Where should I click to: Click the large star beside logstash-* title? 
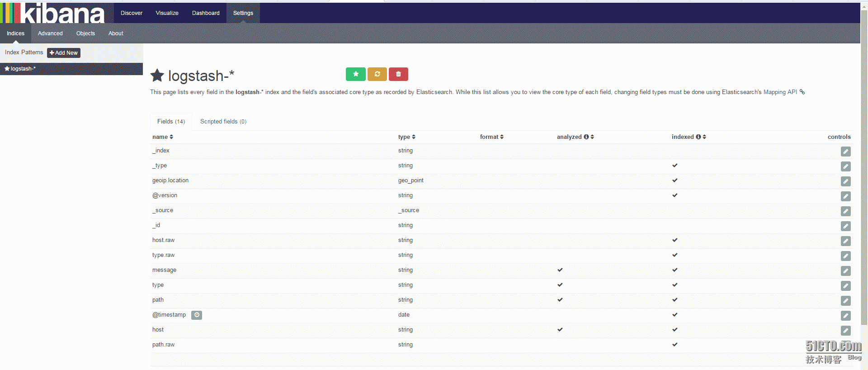[157, 75]
